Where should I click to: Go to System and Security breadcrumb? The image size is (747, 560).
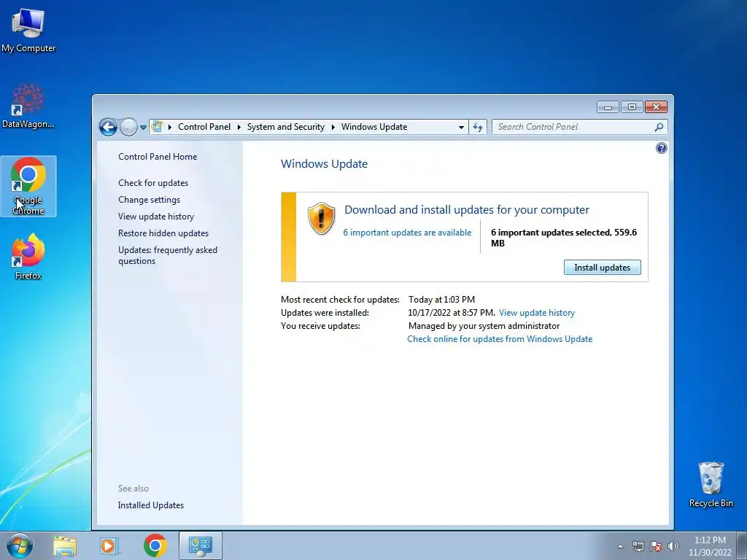tap(285, 127)
